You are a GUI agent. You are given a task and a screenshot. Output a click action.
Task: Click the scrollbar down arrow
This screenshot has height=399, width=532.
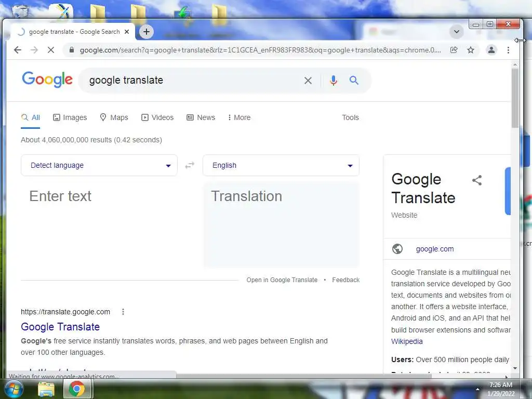(x=515, y=368)
